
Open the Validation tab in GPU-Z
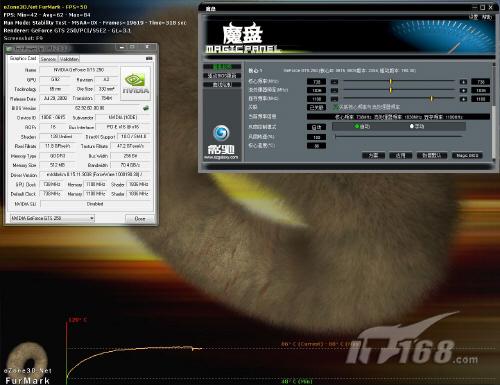click(69, 59)
